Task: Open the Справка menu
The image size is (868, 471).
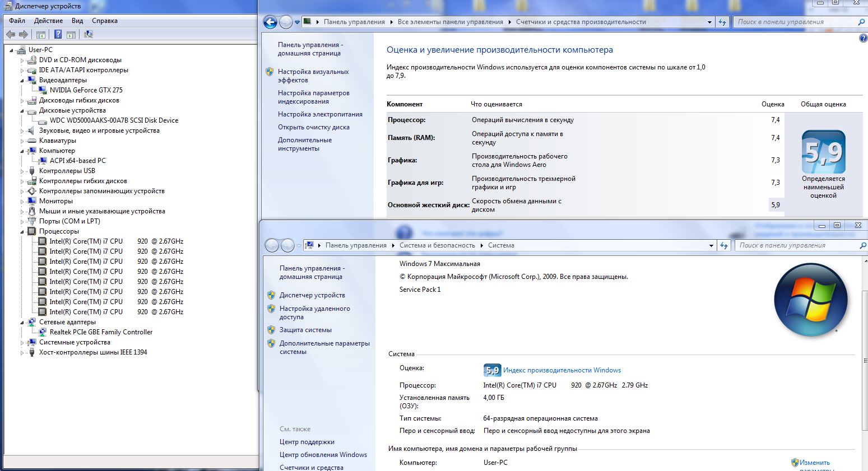Action: [105, 21]
